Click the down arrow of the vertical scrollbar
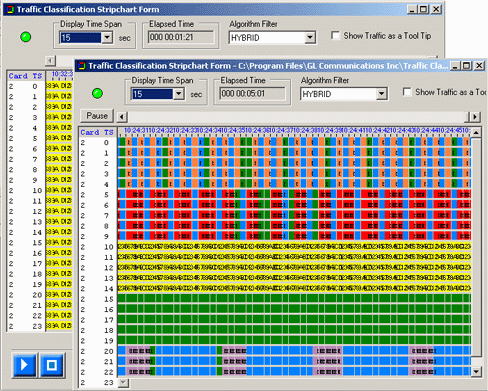The height and width of the screenshot is (391, 488). coord(476,371)
